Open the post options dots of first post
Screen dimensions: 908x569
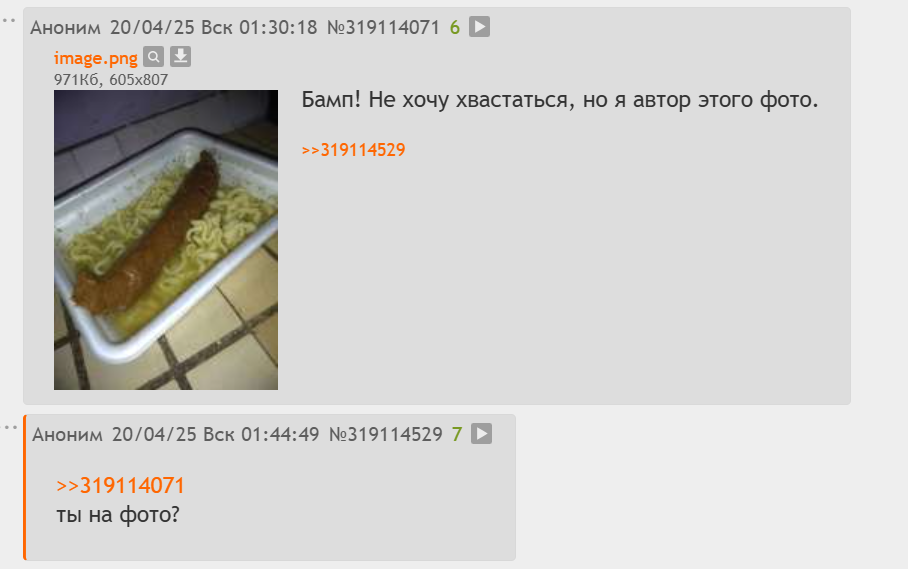tap(9, 21)
